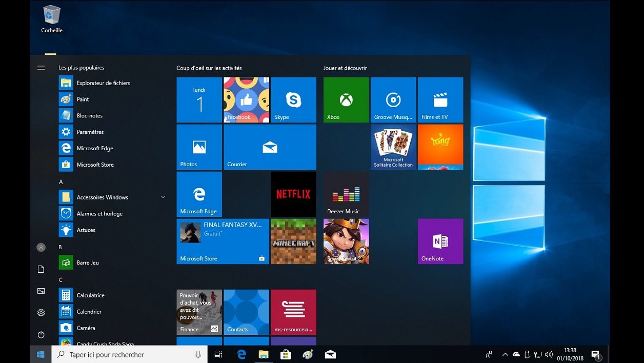
Task: Launch the Royal Revolt 2 tile
Action: (x=346, y=241)
